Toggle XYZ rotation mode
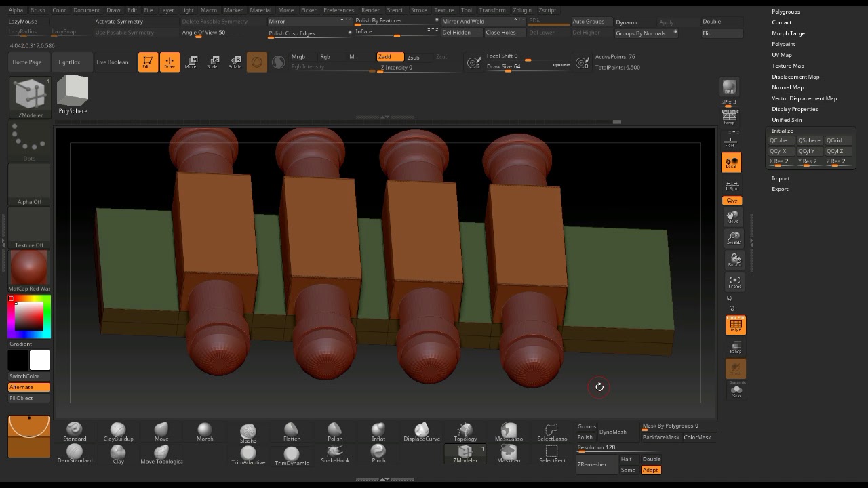Screen dimensions: 868x488 [x=732, y=201]
